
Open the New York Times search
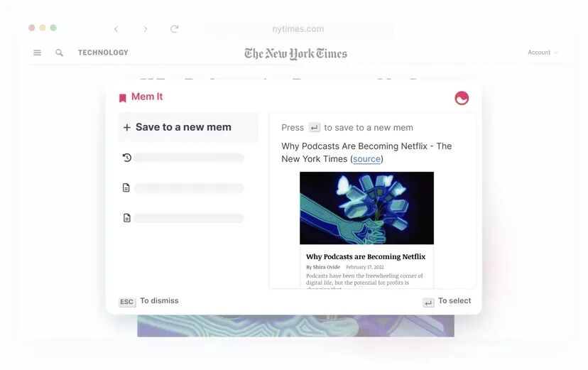pos(59,53)
